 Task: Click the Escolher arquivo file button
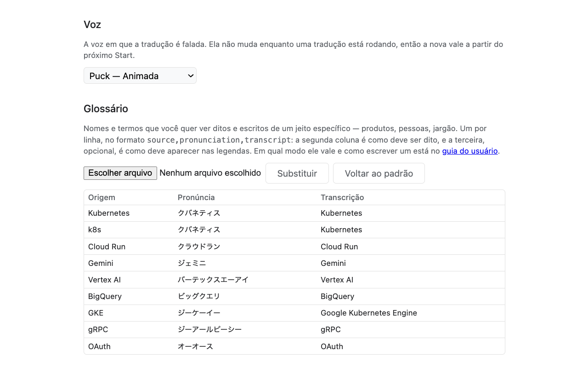(120, 173)
